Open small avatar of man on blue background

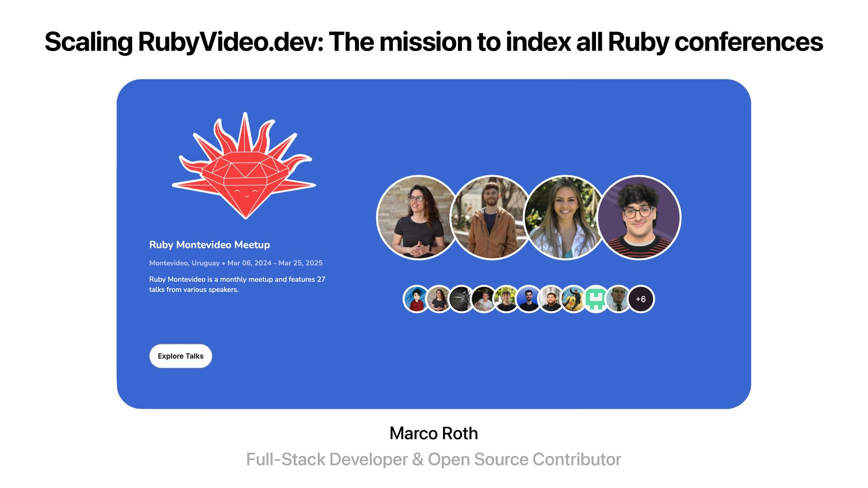(x=528, y=299)
